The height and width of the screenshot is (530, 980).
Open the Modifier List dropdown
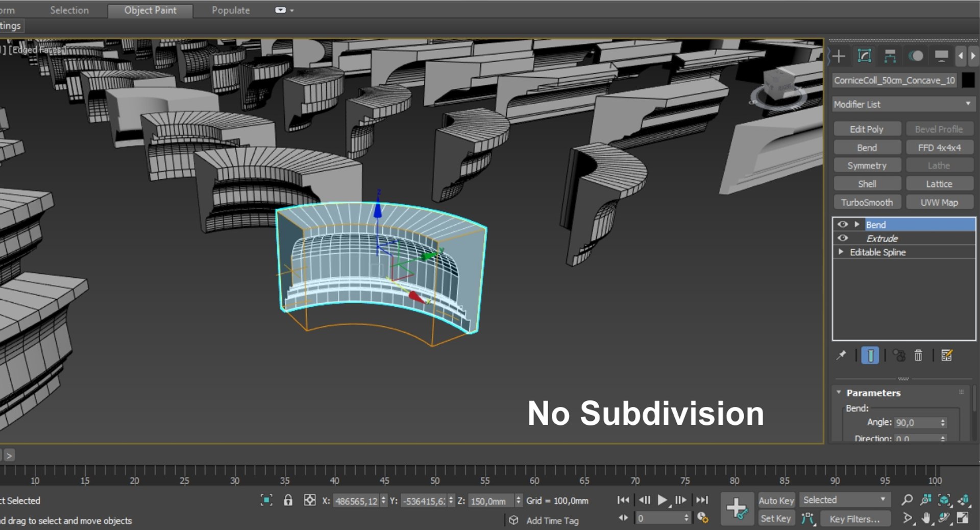[903, 104]
